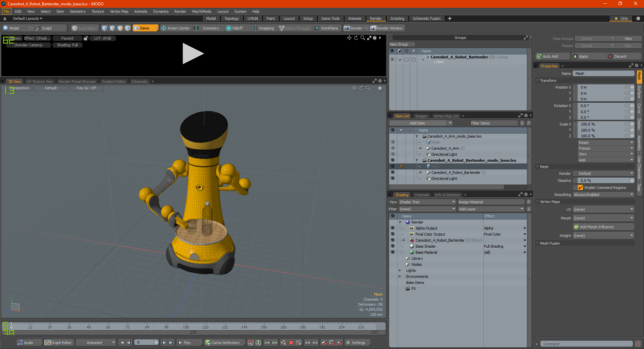Click the Apply button

pyautogui.click(x=589, y=56)
